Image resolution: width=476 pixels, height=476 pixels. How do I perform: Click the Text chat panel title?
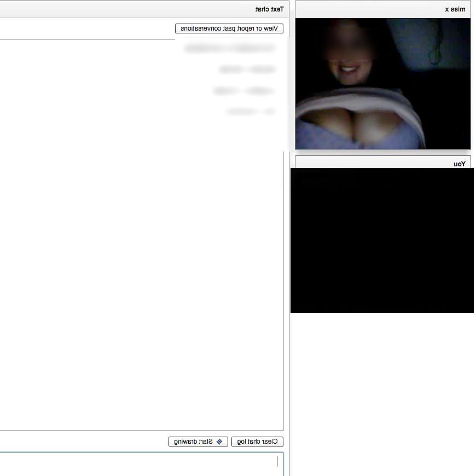(270, 9)
